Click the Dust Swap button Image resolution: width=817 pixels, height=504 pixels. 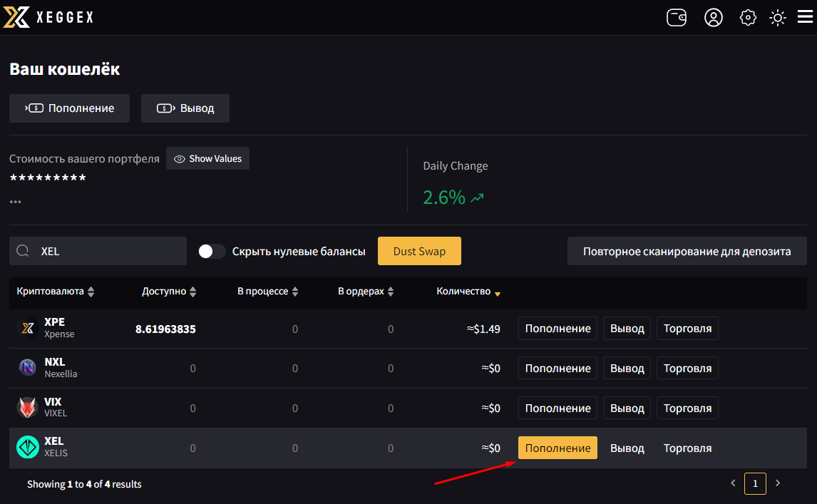419,251
